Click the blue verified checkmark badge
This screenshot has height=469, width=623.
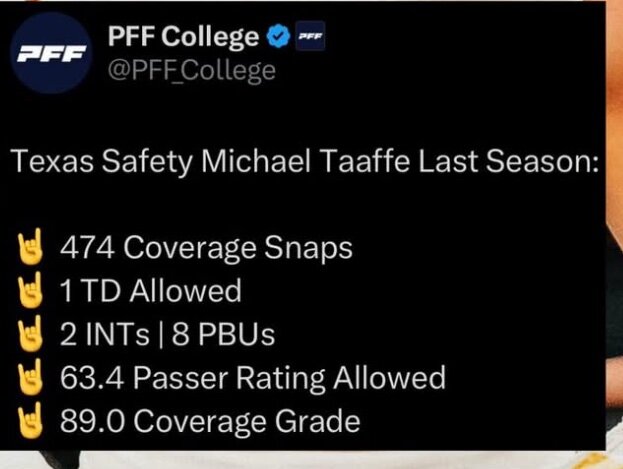[x=279, y=36]
